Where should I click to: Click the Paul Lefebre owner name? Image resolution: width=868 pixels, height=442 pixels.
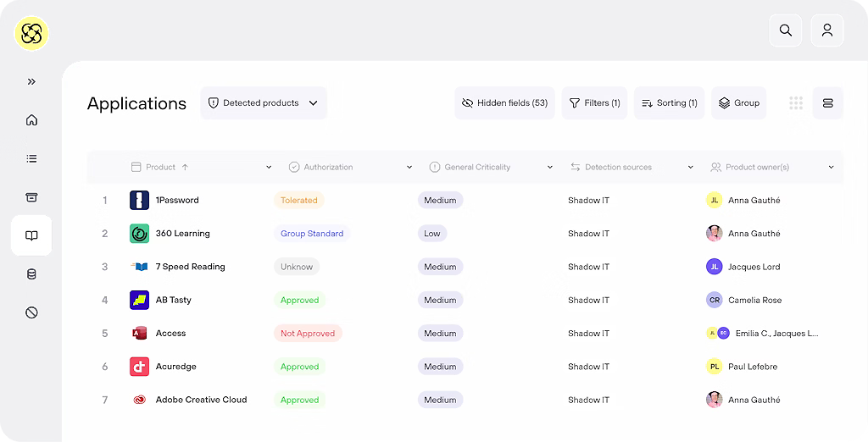(x=753, y=366)
